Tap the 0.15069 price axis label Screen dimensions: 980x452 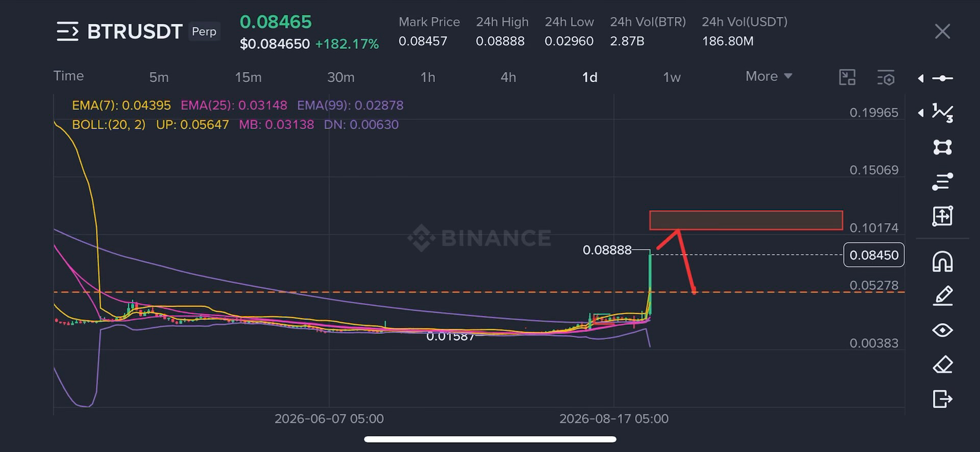click(x=874, y=170)
